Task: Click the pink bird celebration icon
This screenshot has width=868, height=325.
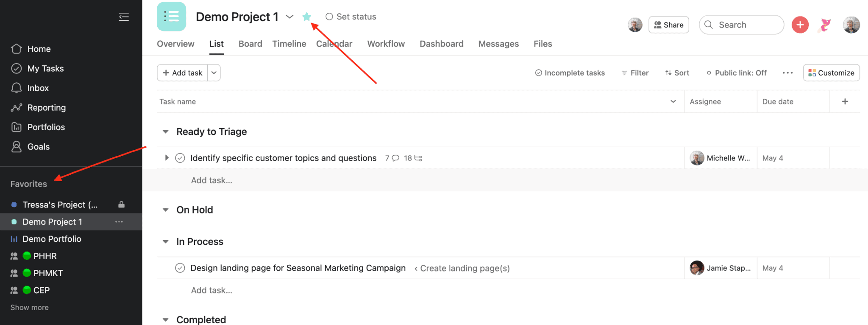Action: (825, 25)
